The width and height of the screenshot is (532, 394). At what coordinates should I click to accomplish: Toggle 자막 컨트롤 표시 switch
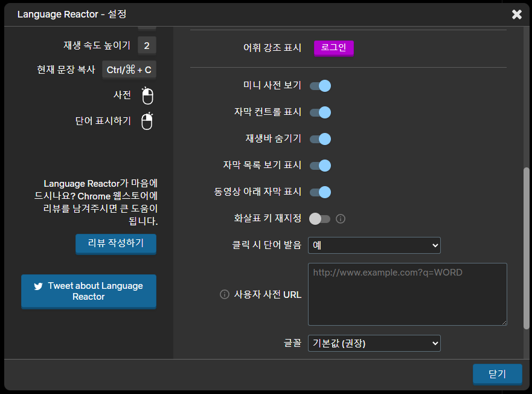320,112
